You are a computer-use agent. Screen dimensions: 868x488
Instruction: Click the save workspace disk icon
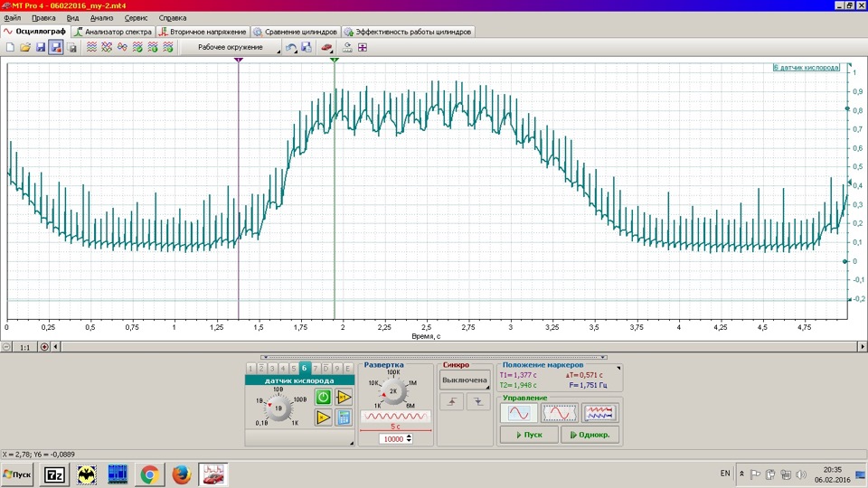click(x=307, y=48)
